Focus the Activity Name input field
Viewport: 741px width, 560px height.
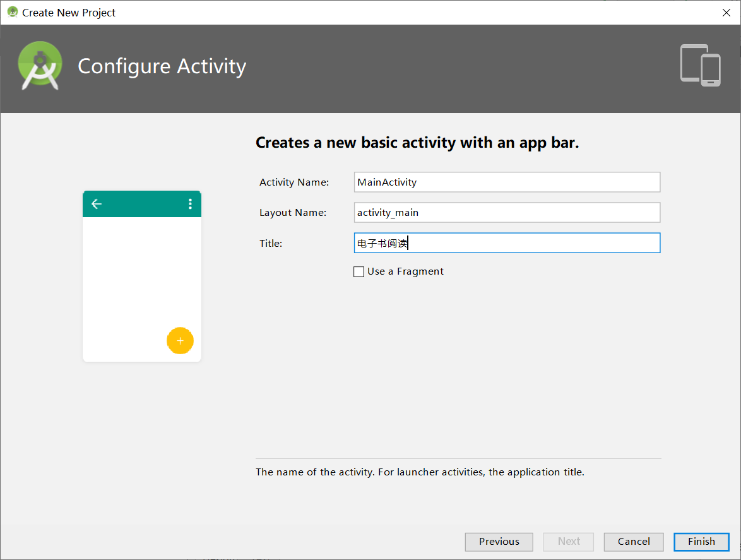(507, 182)
